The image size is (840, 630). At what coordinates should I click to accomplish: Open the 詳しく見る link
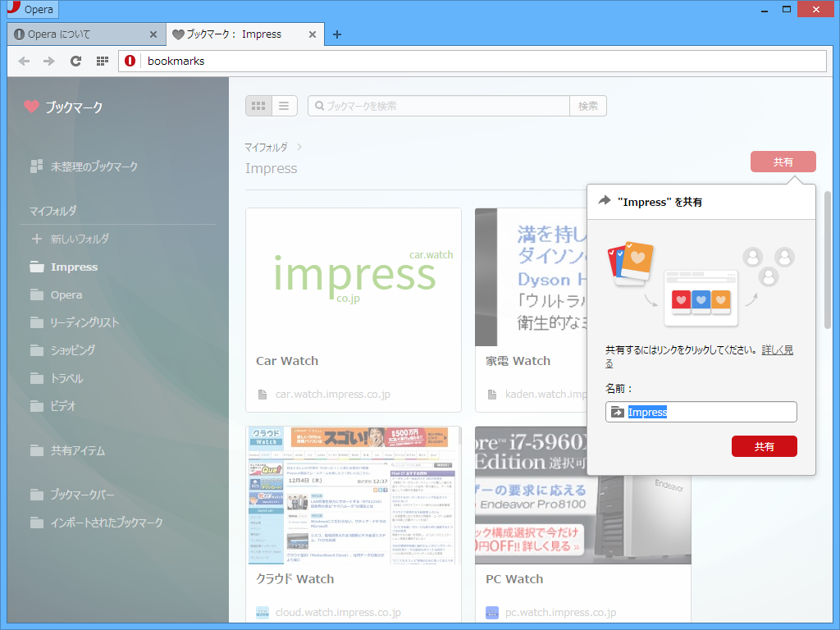(x=777, y=349)
